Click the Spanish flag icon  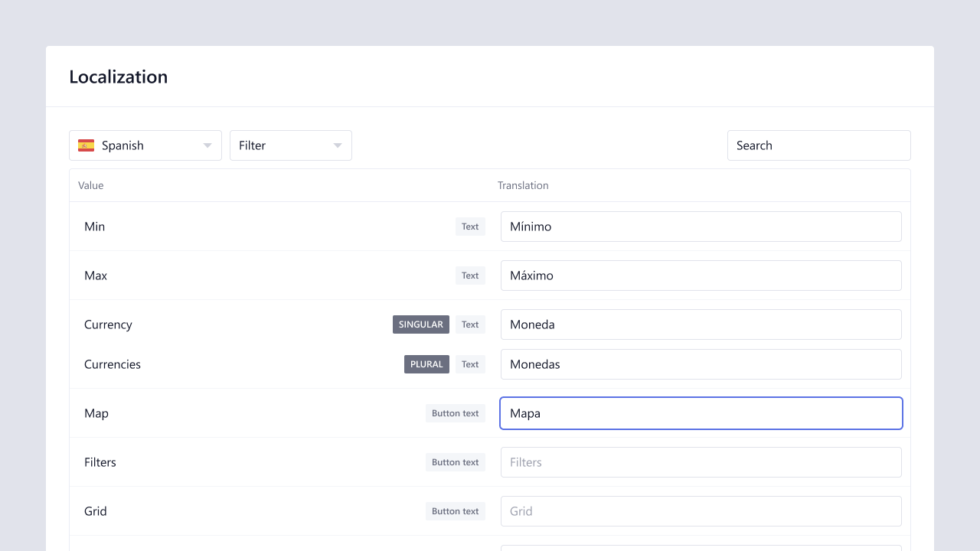coord(86,145)
